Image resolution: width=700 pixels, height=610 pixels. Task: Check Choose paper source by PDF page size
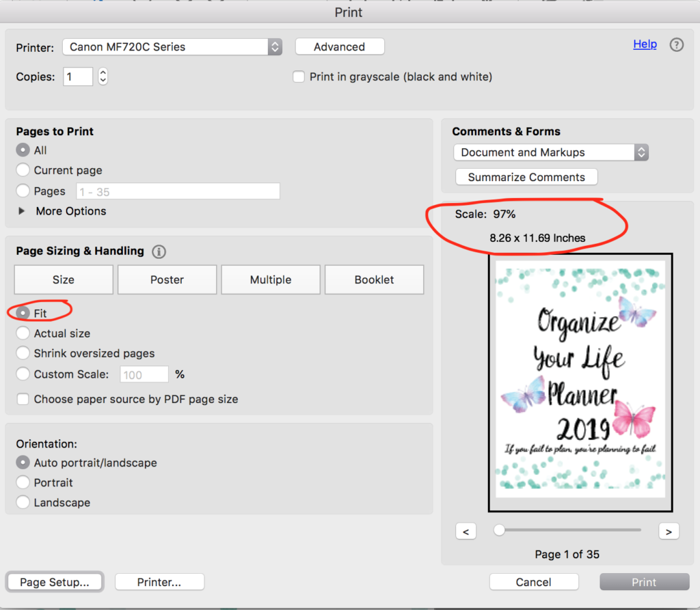[22, 399]
